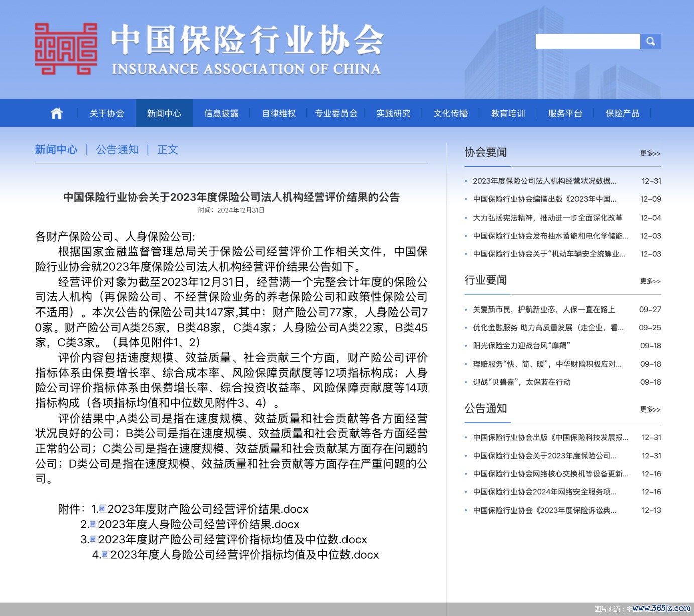The width and height of the screenshot is (694, 616).
Task: Click the home icon in navigation bar
Action: [57, 113]
